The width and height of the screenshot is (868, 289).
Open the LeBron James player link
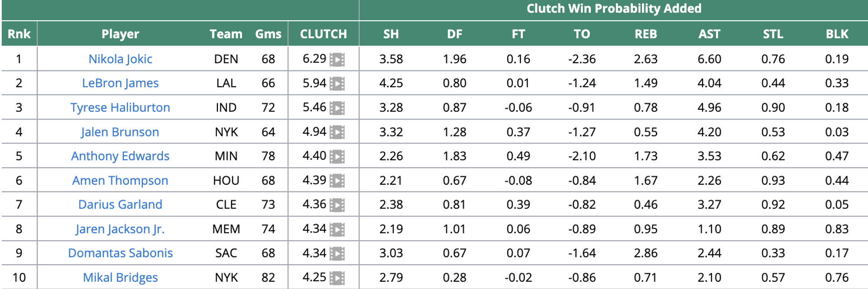(120, 83)
